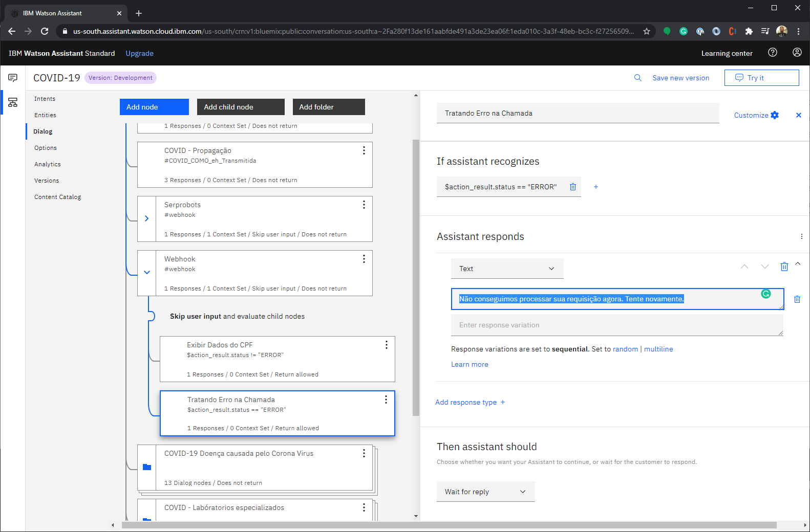Viewport: 810px width, 532px height.
Task: Expand the Serprobots node children
Action: (147, 218)
